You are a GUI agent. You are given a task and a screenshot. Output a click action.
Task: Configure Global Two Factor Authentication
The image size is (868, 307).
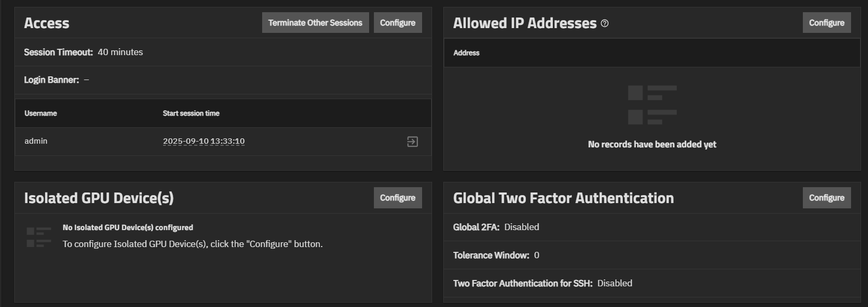826,198
